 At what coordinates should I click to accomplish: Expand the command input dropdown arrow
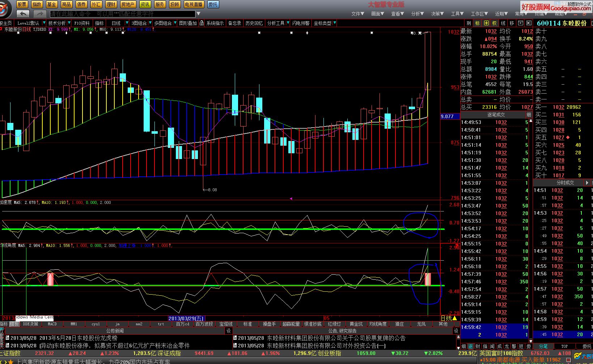click(x=198, y=14)
